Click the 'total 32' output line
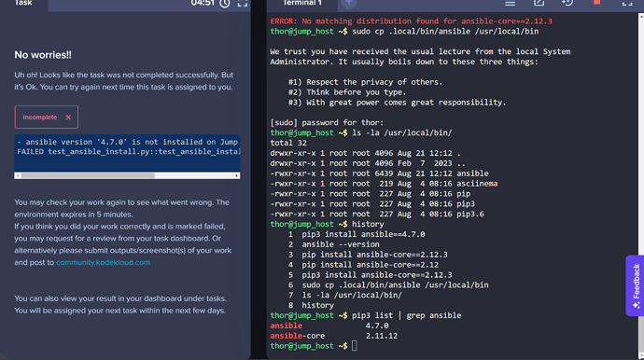Viewport: 644px width, 360px height. point(288,143)
